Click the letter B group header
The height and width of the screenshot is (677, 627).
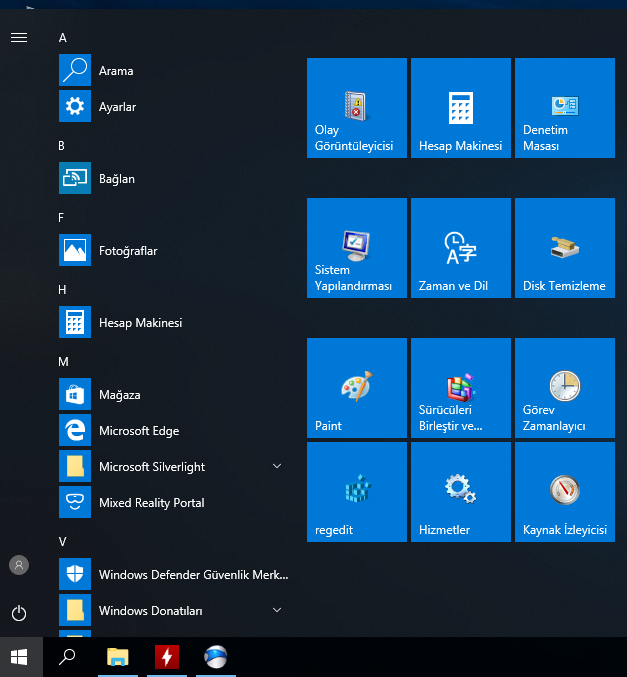[x=61, y=146]
